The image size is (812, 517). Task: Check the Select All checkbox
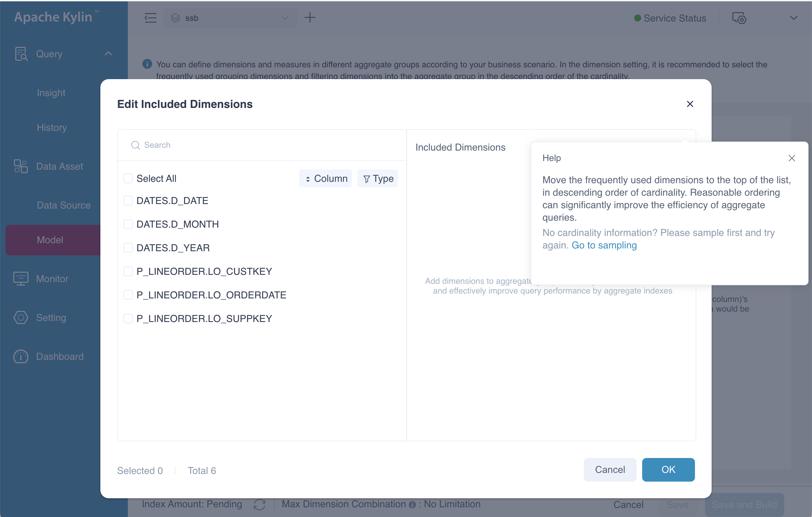tap(128, 178)
